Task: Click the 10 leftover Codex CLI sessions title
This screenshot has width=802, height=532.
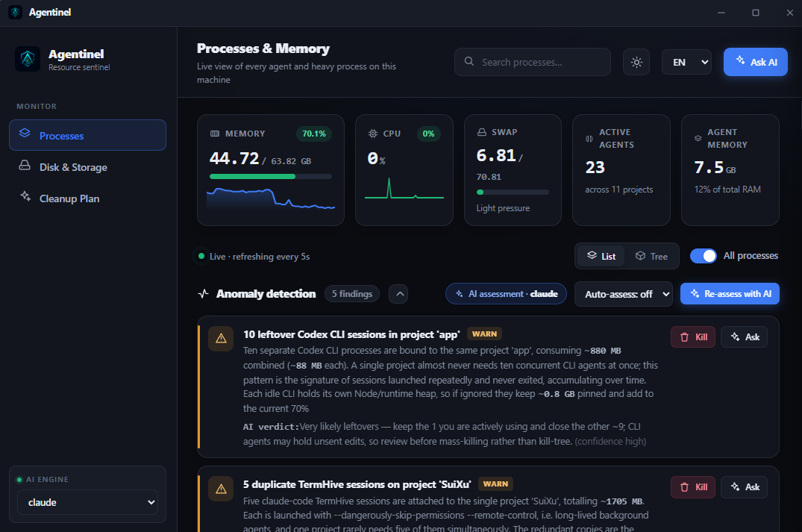Action: 351,334
